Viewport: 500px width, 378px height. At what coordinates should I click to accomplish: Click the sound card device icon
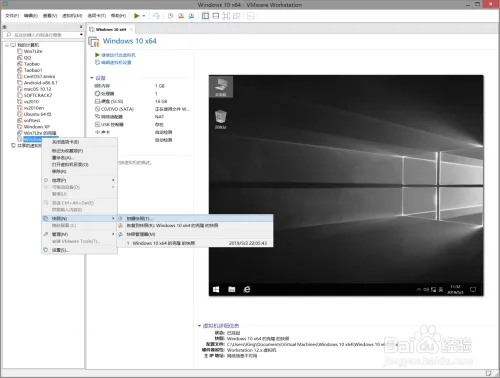tap(97, 132)
